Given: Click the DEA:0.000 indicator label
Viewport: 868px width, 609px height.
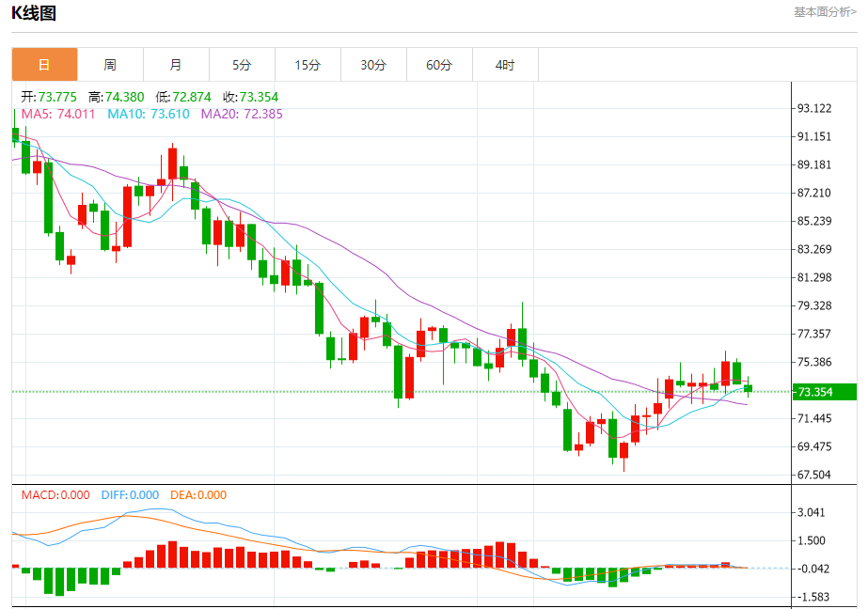Looking at the screenshot, I should [198, 495].
